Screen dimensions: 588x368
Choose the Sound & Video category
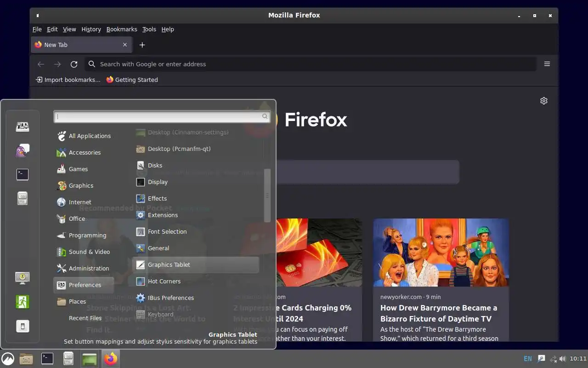84,252
